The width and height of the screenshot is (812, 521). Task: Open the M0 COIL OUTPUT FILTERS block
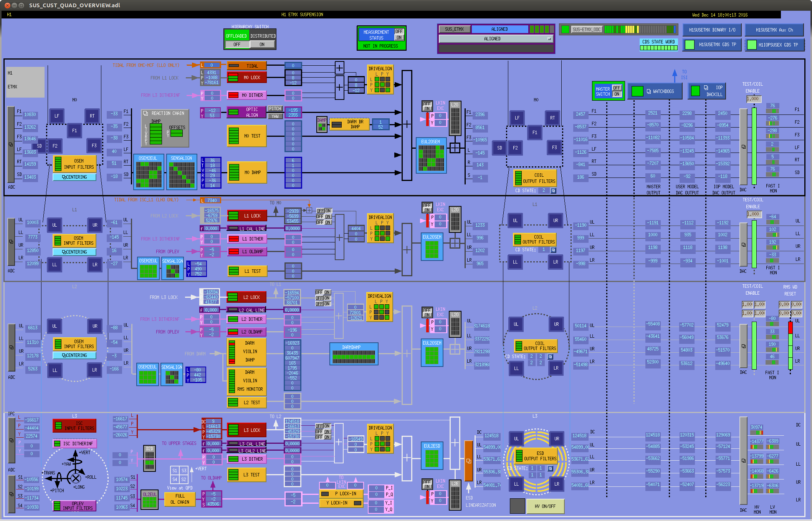pos(535,178)
